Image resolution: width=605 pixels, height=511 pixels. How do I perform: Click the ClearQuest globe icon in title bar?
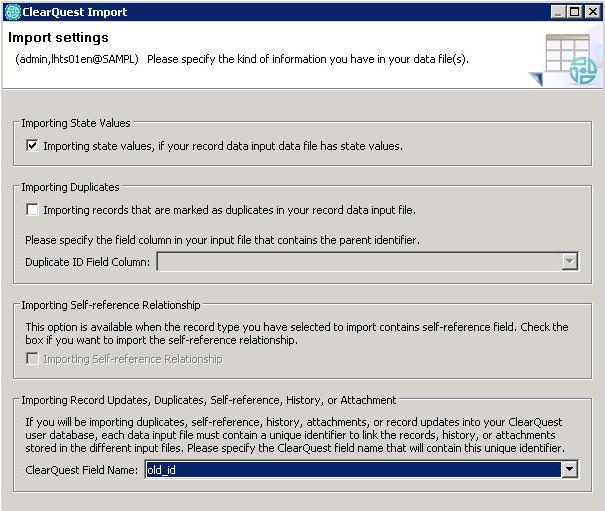[x=13, y=12]
